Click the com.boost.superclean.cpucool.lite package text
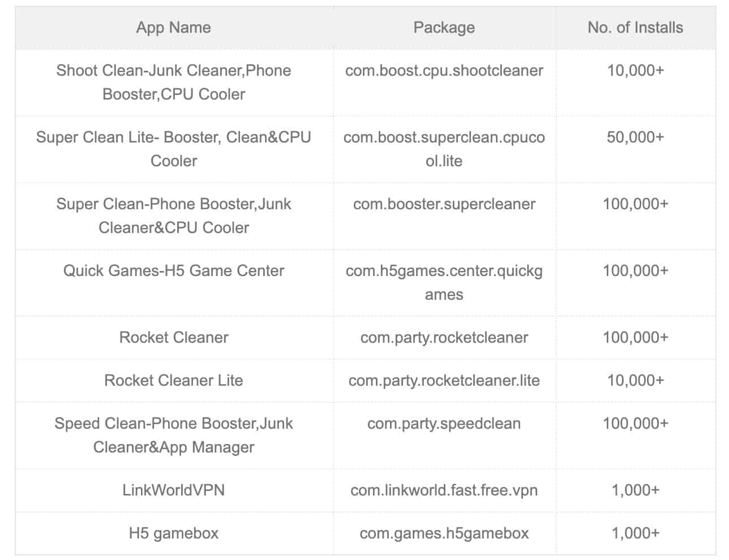 coord(444,149)
